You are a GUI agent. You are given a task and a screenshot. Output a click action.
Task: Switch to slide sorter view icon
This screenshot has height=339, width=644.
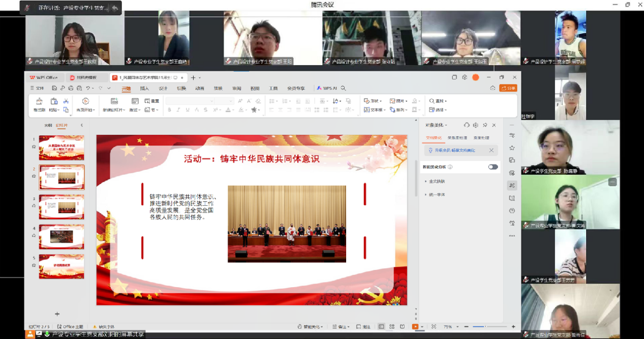tap(392, 327)
